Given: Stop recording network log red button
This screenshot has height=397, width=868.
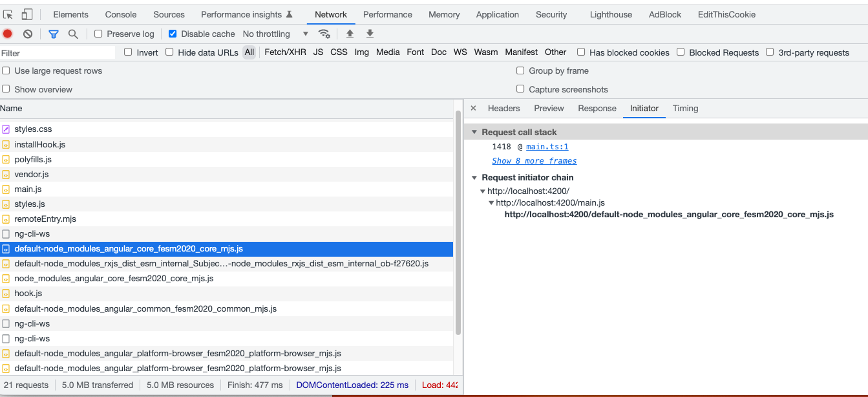Looking at the screenshot, I should point(8,34).
